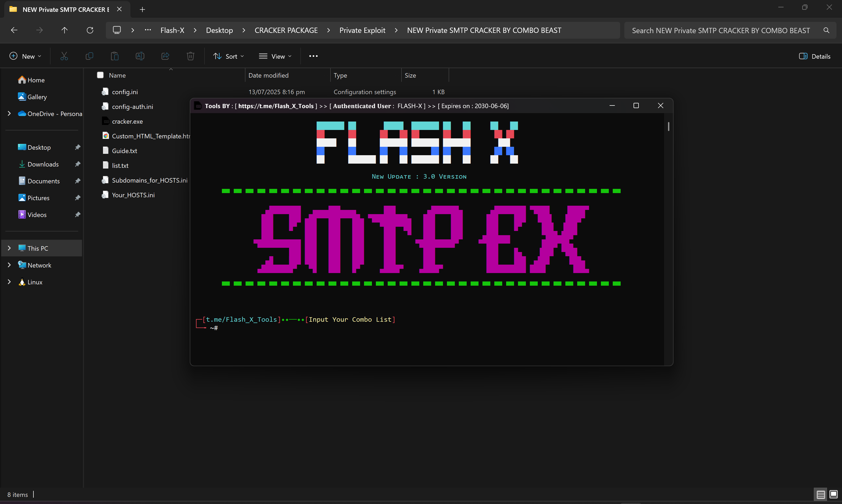Expand This PC in the sidebar
Screen dimensions: 842x504
[x=9, y=248]
